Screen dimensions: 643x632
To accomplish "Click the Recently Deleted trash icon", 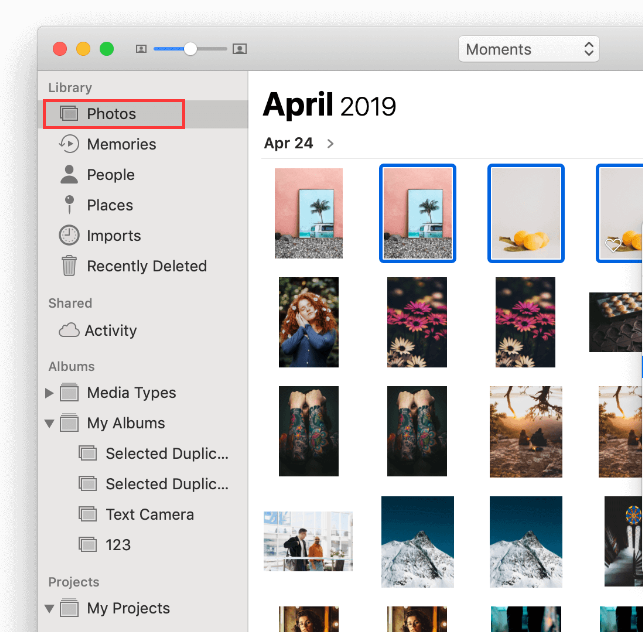I will pos(69,266).
